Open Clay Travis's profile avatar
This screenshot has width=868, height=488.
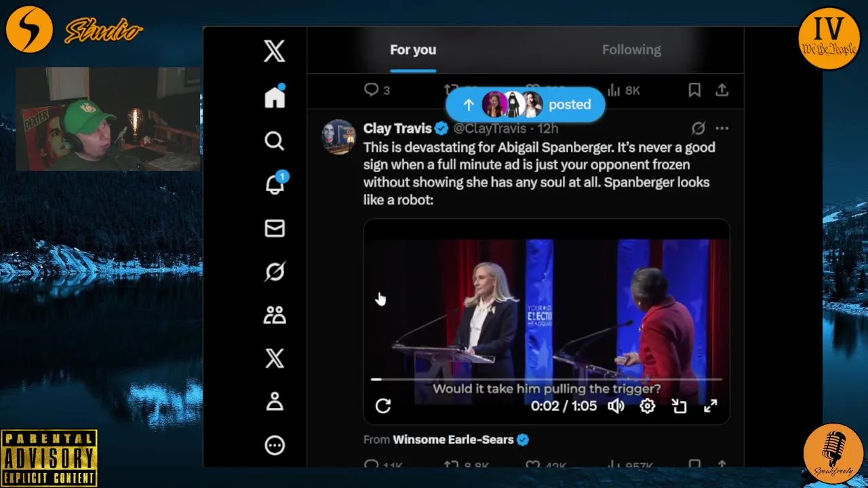(x=338, y=138)
